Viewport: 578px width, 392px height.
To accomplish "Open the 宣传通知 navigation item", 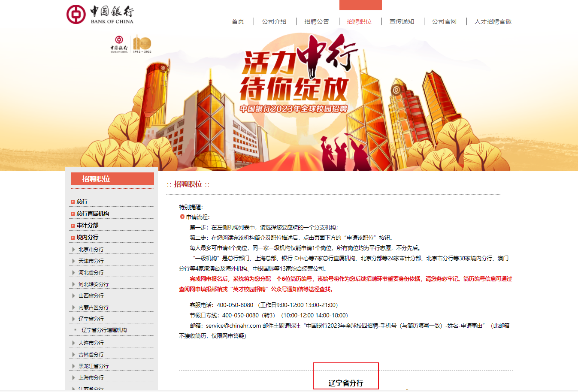I will coord(402,21).
